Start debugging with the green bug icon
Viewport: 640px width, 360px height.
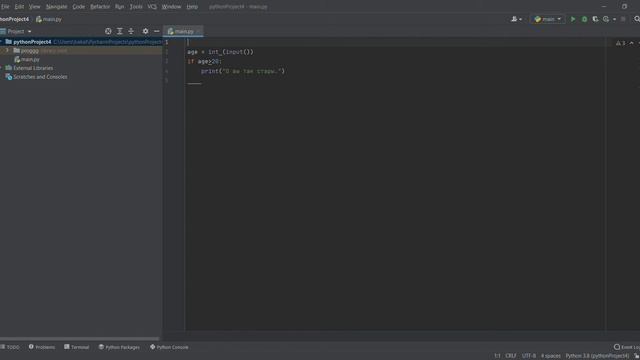[x=584, y=19]
